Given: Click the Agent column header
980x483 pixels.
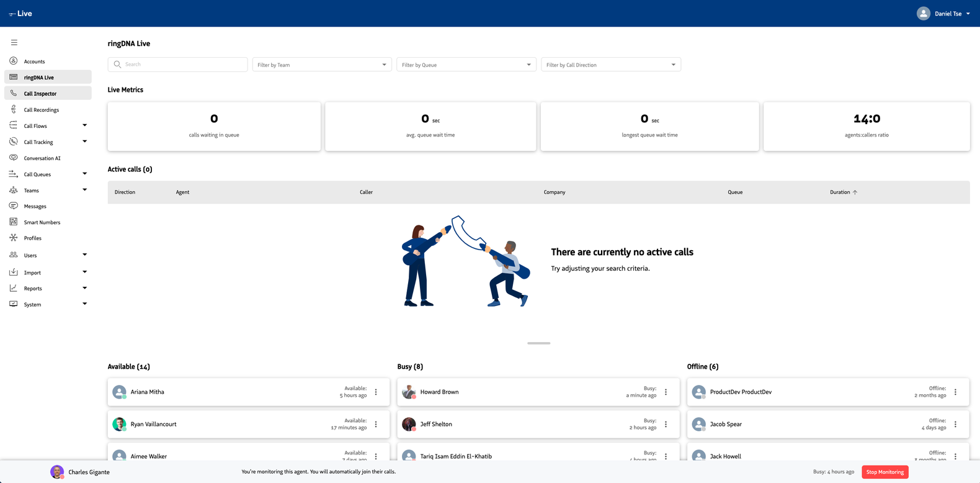Looking at the screenshot, I should [x=182, y=192].
